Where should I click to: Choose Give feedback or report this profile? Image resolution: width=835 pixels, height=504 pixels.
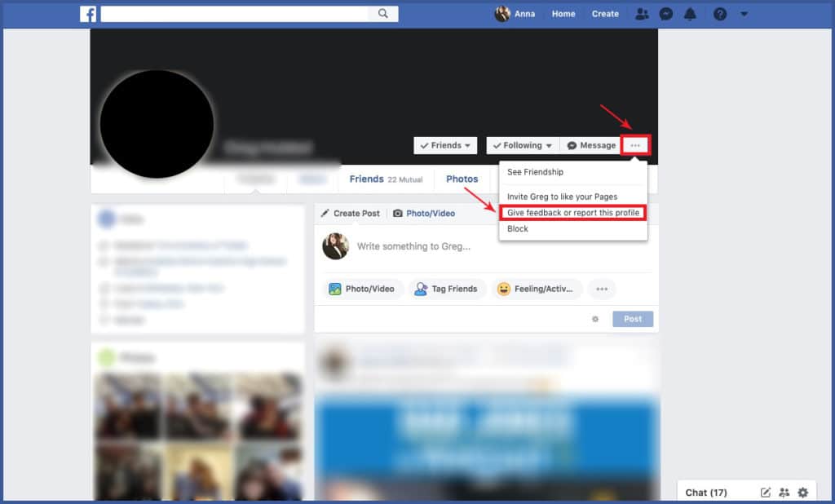[573, 213]
